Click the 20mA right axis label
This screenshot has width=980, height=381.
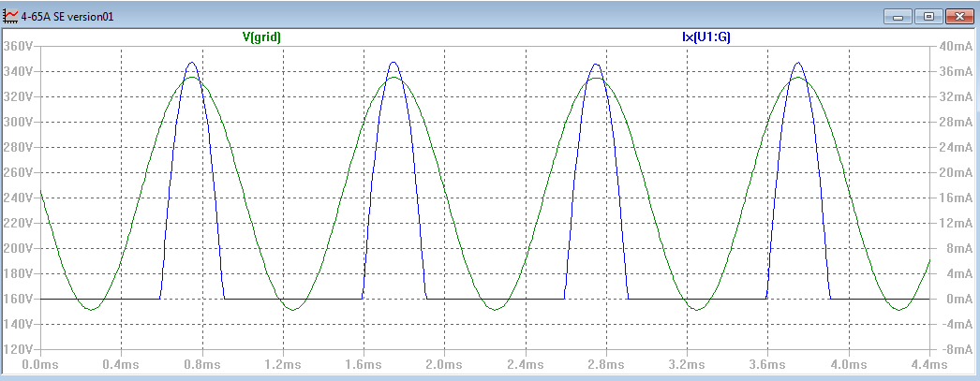955,172
